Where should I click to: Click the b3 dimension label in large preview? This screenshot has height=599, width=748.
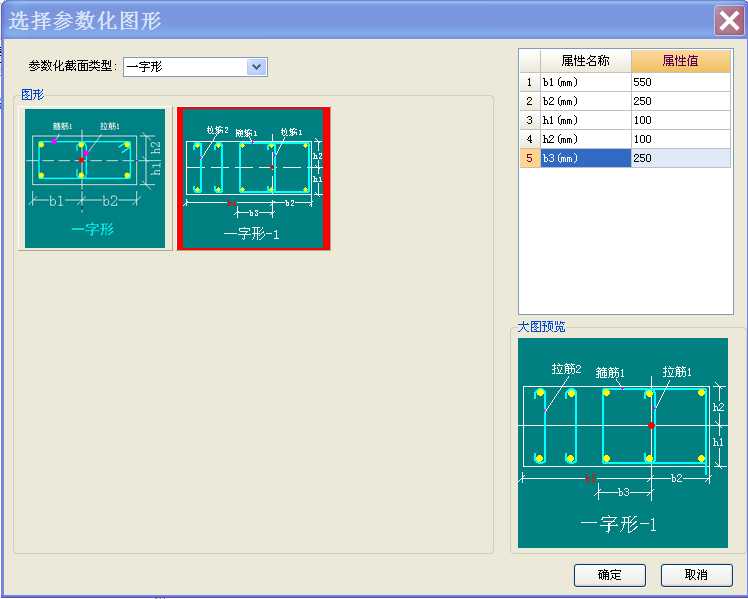(623, 492)
